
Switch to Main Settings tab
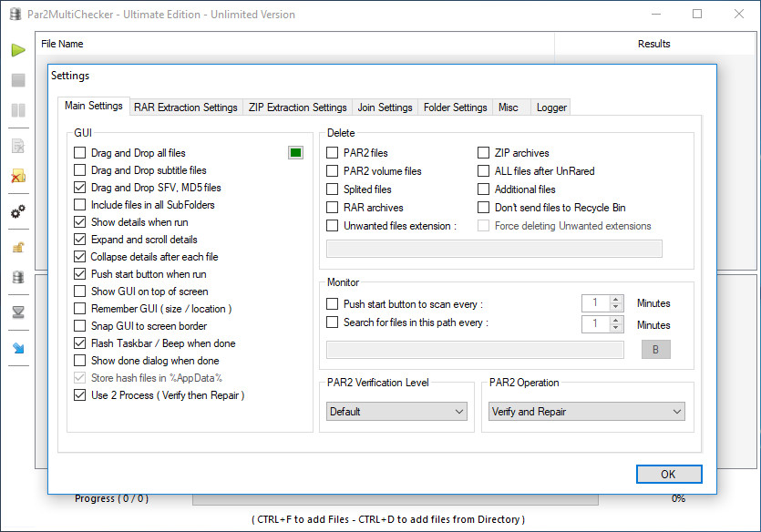pos(94,106)
